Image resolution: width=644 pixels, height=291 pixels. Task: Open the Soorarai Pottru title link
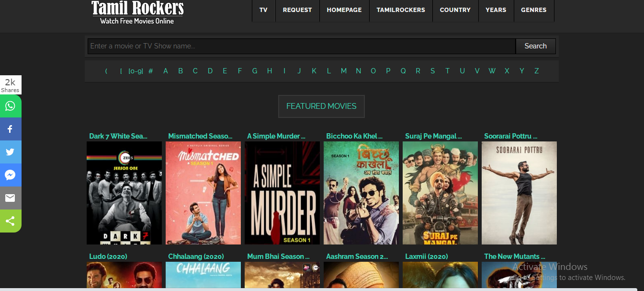[511, 136]
